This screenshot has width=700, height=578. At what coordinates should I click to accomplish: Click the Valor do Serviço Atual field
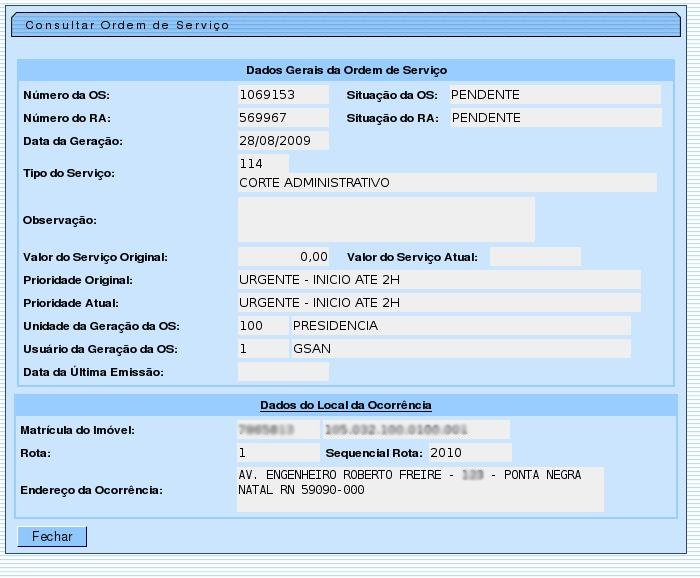[535, 257]
